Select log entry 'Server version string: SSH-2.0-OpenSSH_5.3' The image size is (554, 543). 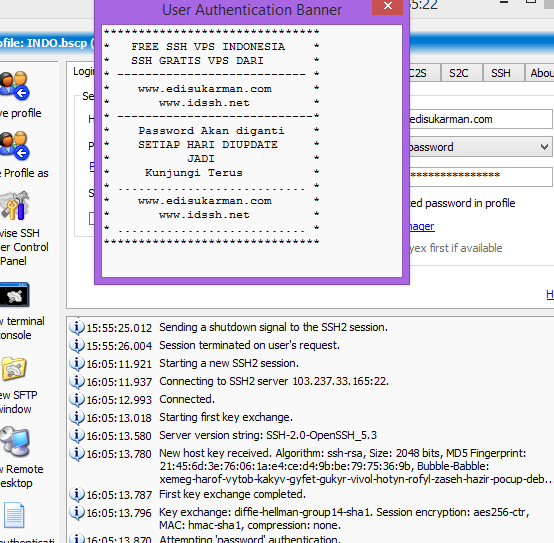coord(268,436)
